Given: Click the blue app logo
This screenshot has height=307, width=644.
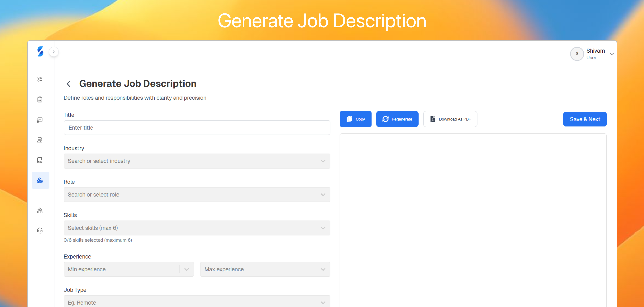Looking at the screenshot, I should click(x=40, y=52).
